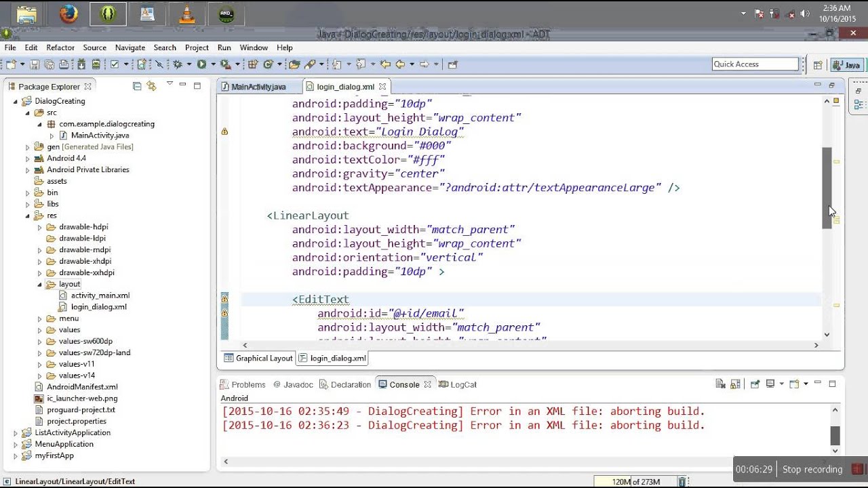Screen dimensions: 868x488
Task: Click the Clear Console icon
Action: [x=721, y=384]
